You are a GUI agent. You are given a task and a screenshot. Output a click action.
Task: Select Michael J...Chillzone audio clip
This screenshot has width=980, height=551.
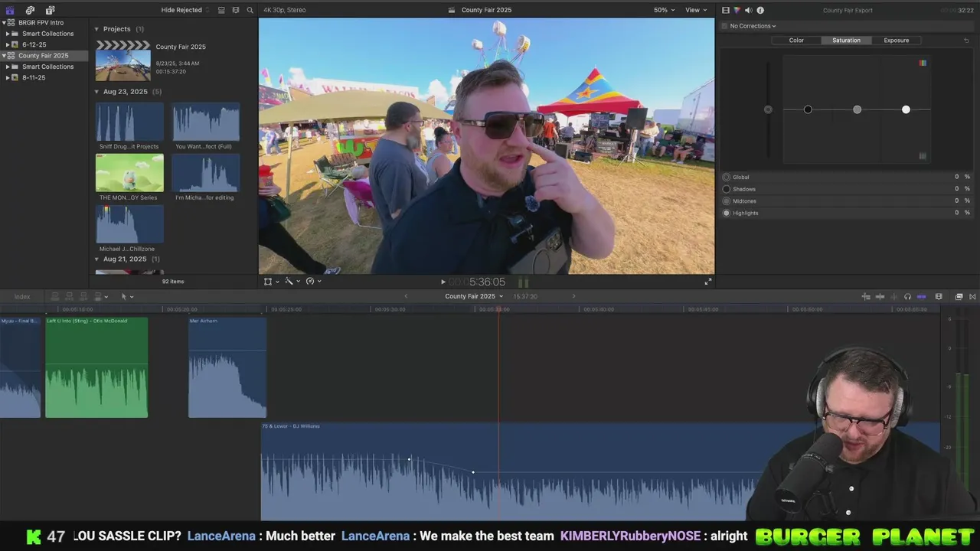tap(129, 224)
